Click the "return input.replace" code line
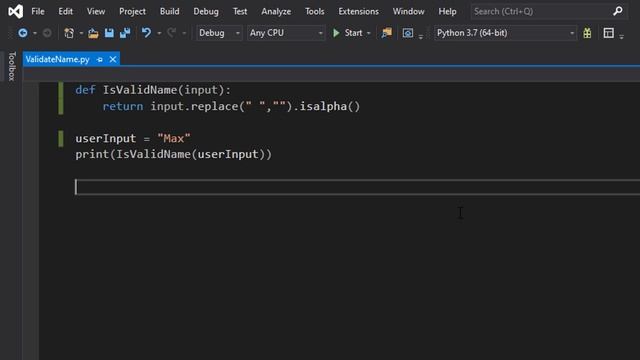640x360 pixels. 231,107
